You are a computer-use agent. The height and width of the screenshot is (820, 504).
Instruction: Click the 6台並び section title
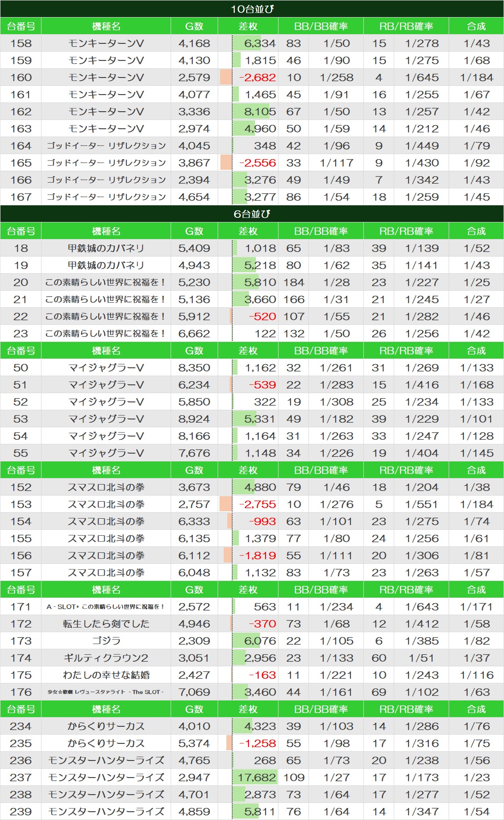click(x=252, y=214)
